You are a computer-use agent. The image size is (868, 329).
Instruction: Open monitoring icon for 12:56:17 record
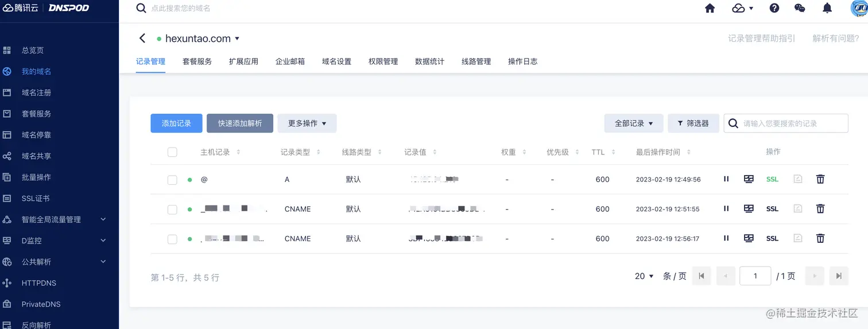click(x=749, y=238)
